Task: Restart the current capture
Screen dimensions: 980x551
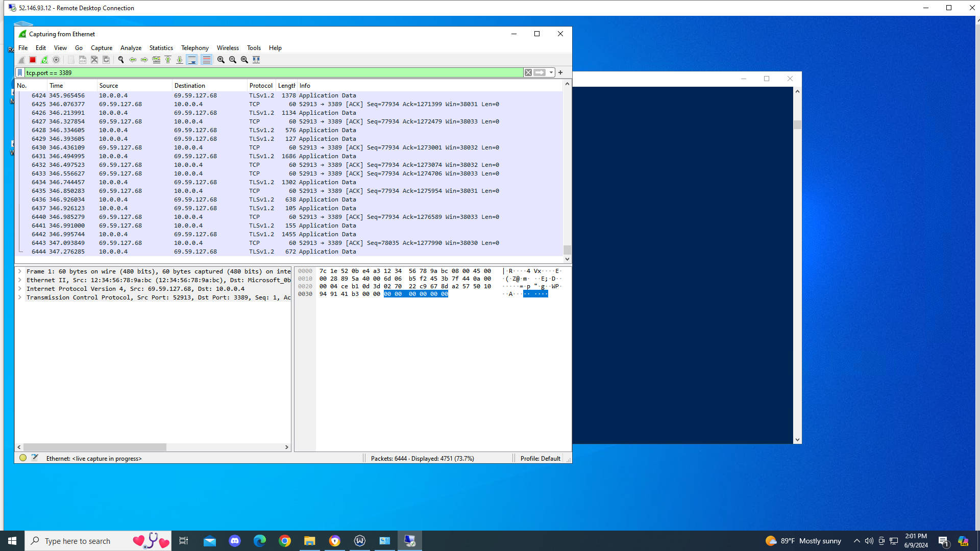Action: (44, 60)
